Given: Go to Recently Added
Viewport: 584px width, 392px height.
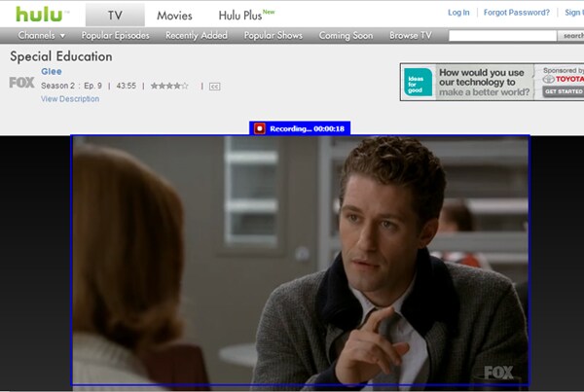Looking at the screenshot, I should 197,35.
